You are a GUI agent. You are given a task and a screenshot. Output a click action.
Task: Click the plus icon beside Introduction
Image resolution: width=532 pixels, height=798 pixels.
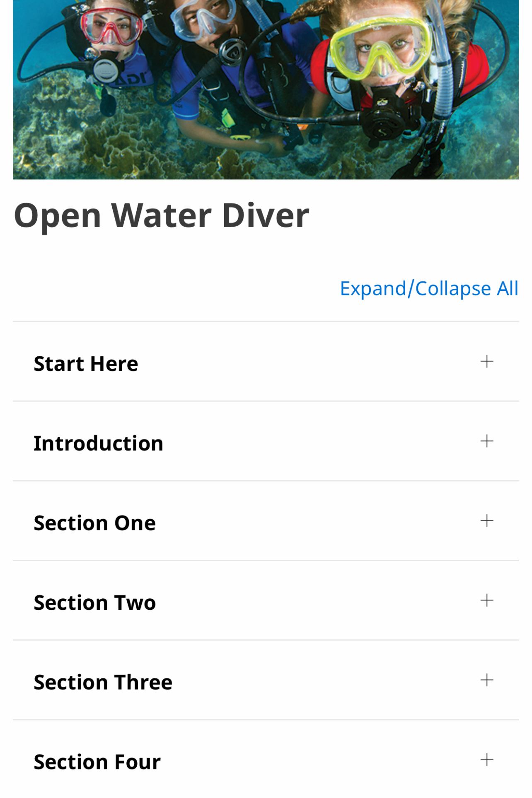487,441
